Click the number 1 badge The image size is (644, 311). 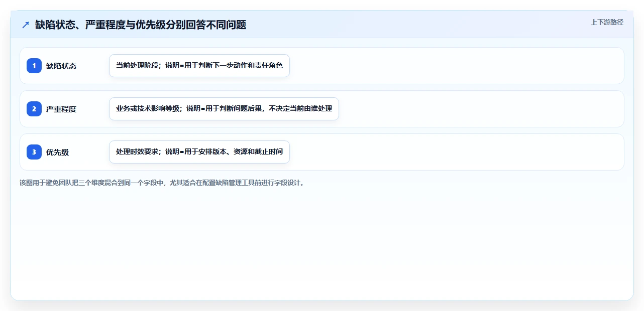(x=34, y=66)
